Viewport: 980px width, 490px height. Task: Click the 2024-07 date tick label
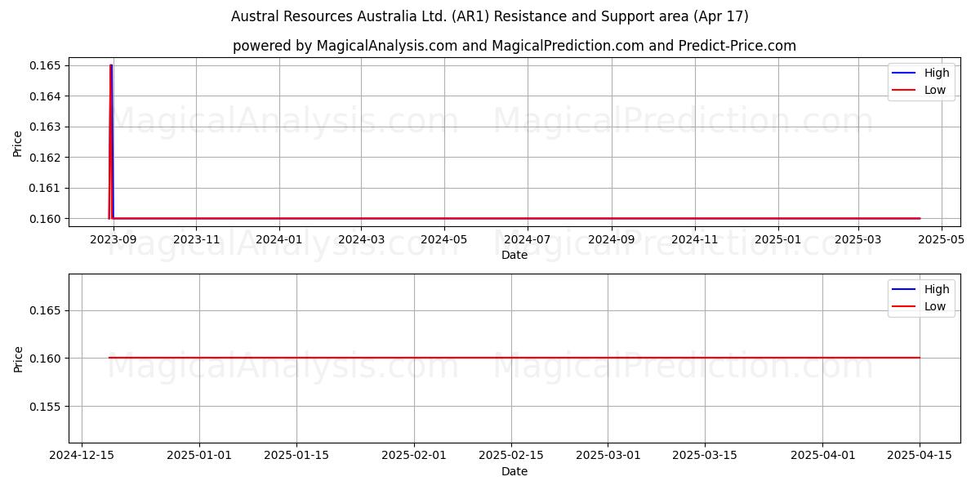(528, 239)
